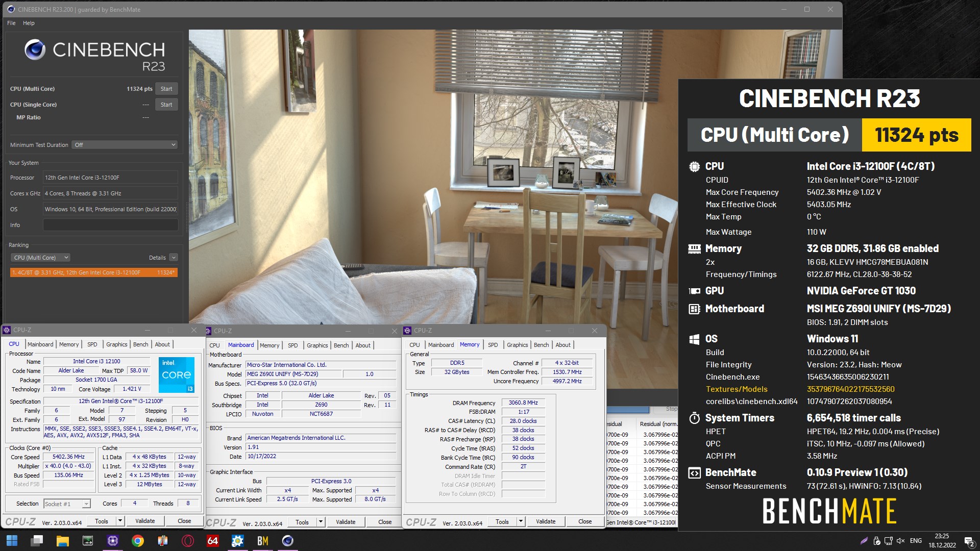
Task: Click the Opera browser taskbar icon
Action: click(x=188, y=541)
